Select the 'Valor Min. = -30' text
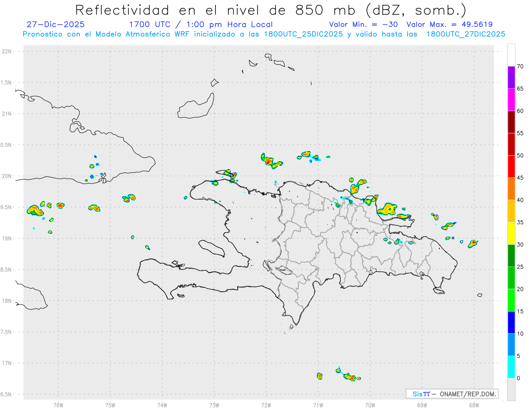 (x=364, y=24)
